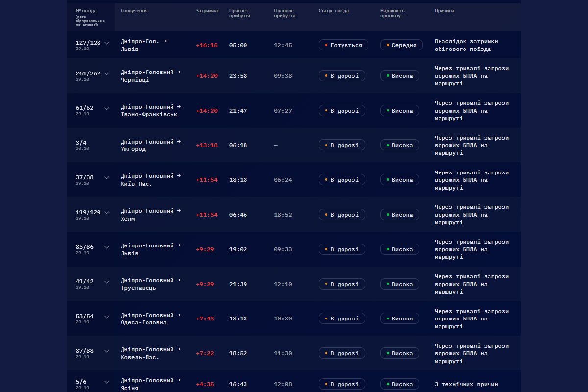Screen dimensions: 588x392
Task: Click the "Причина" column header
Action: pyautogui.click(x=444, y=11)
